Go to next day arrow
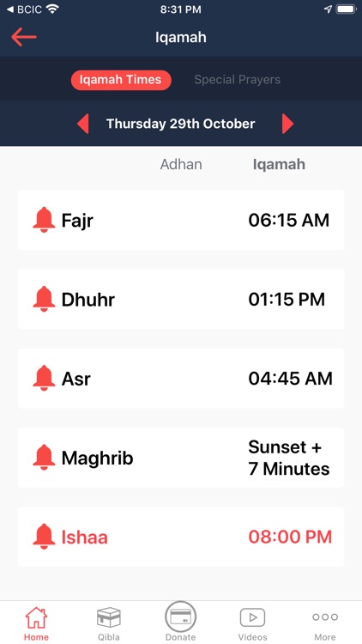Screen dimensions: 362x644 [x=287, y=124]
